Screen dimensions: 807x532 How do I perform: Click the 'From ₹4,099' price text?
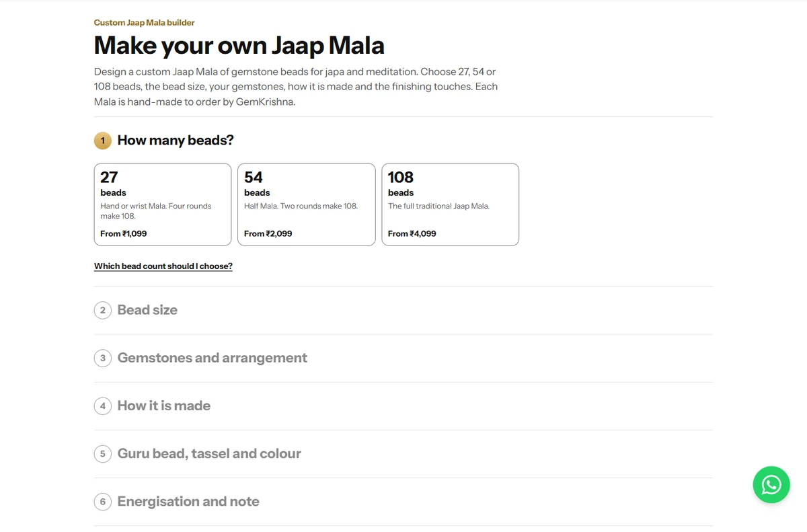coord(412,233)
